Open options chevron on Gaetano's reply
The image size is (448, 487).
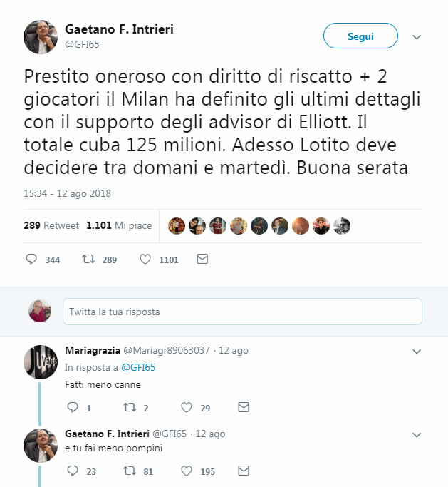point(417,434)
